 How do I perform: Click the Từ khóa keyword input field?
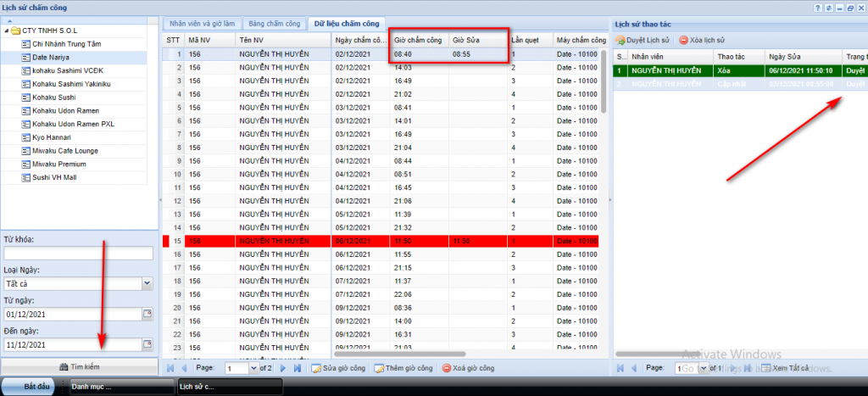tap(78, 253)
